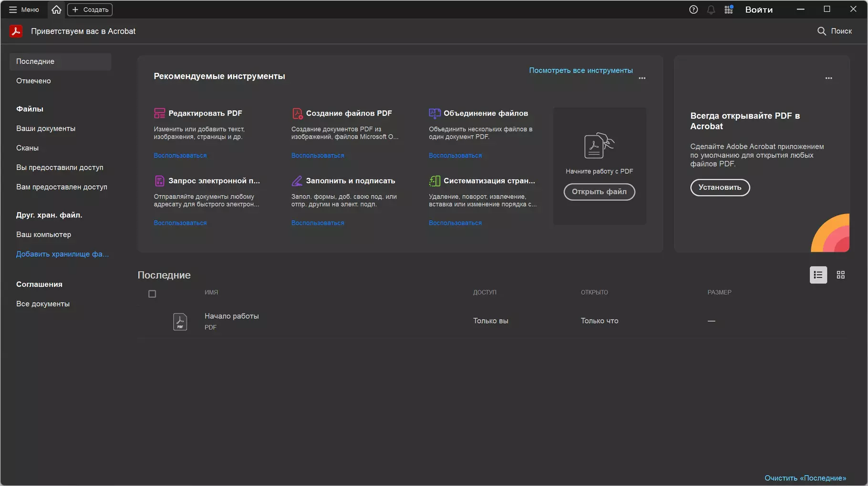Click Воспользоваться under Заполнить и подписать
This screenshot has width=868, height=486.
318,223
